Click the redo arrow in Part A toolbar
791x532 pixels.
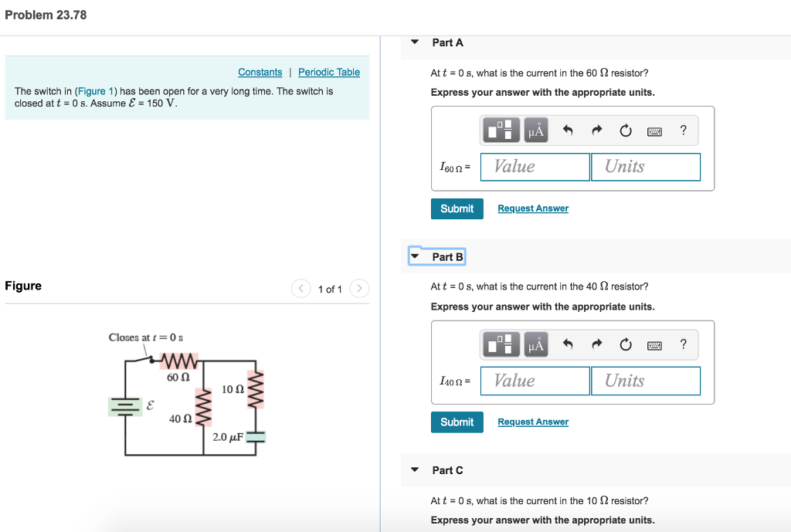click(x=596, y=130)
